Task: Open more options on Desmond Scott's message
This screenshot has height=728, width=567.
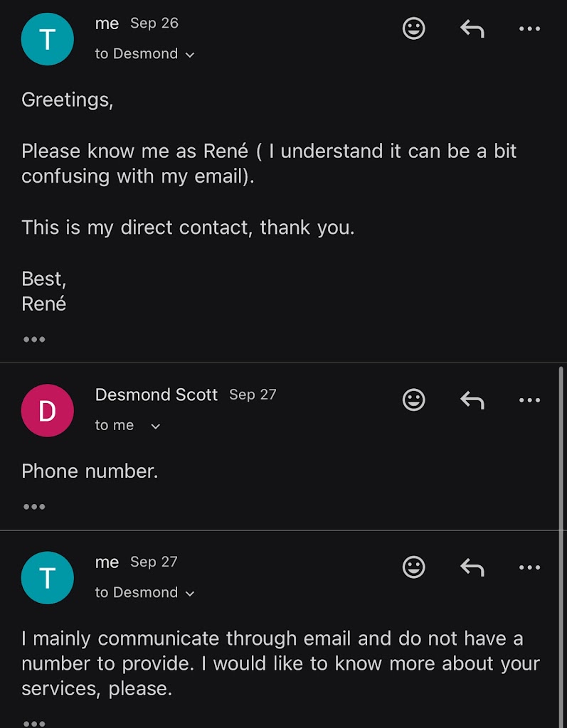Action: coord(529,400)
